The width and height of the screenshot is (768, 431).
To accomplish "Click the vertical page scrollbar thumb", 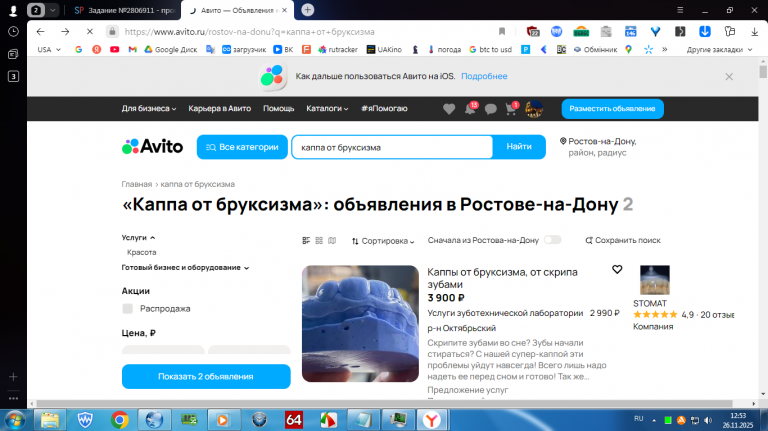I will point(763,72).
